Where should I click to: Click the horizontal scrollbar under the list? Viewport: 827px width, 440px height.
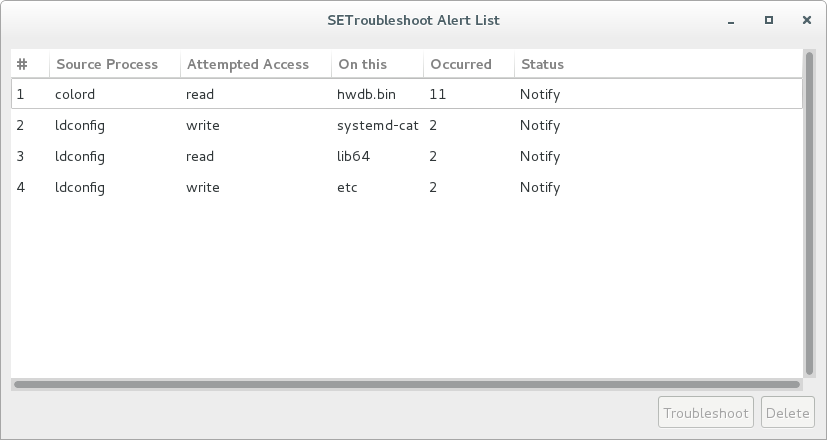coord(407,384)
